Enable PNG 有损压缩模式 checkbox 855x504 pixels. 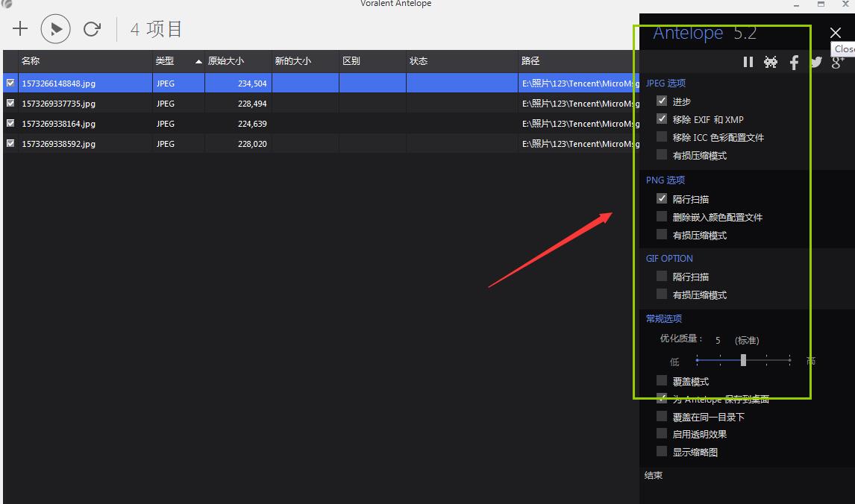662,234
